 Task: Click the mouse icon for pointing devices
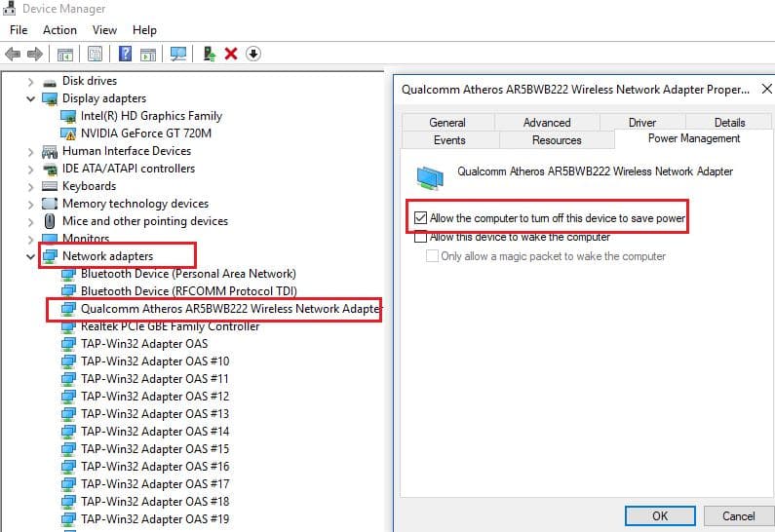[50, 221]
